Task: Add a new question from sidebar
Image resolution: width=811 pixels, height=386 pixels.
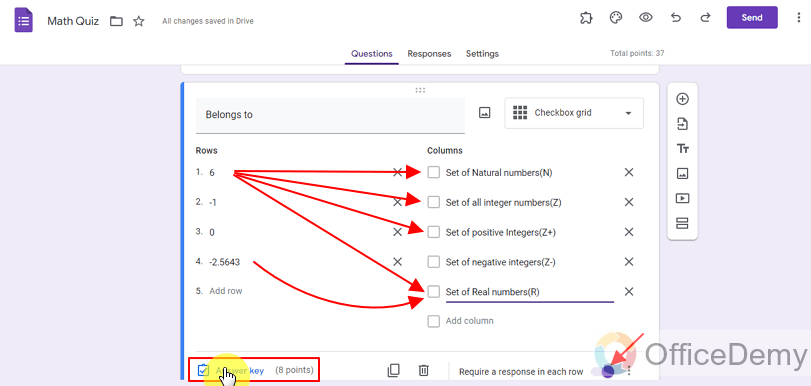Action: tap(682, 99)
